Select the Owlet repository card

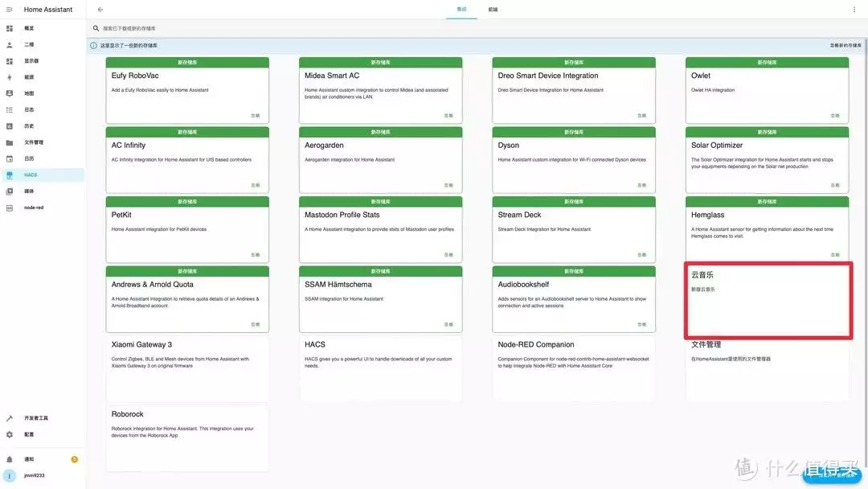coord(767,90)
